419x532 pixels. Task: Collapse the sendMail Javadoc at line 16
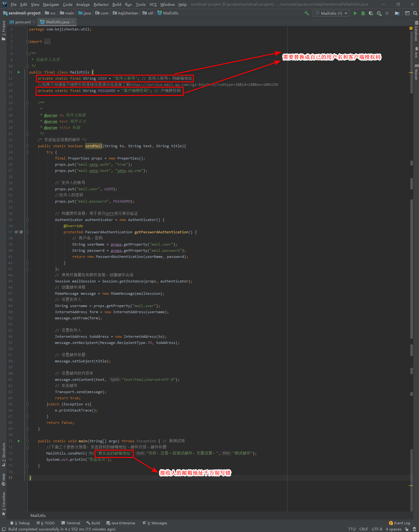(x=27, y=103)
